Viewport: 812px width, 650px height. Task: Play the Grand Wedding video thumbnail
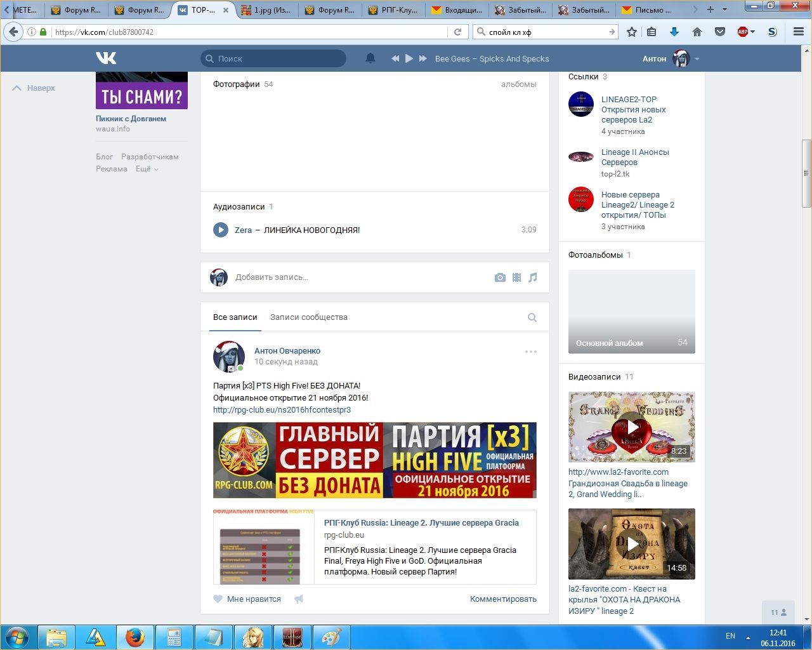tap(632, 427)
